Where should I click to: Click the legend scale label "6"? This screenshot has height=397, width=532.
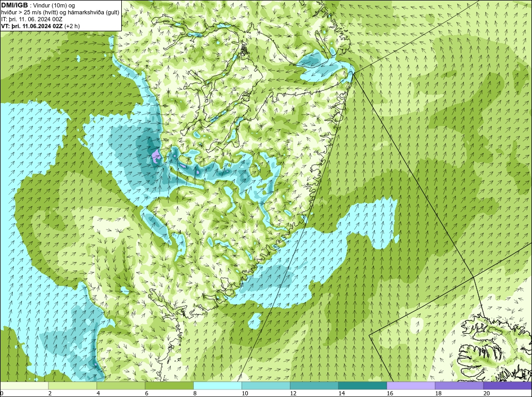[147, 393]
